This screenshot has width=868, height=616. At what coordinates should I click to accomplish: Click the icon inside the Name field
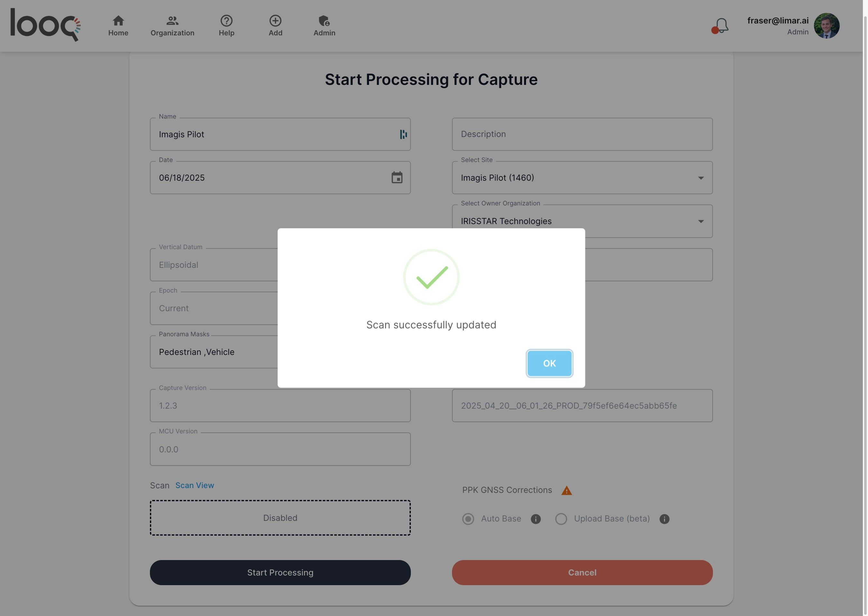click(x=403, y=134)
